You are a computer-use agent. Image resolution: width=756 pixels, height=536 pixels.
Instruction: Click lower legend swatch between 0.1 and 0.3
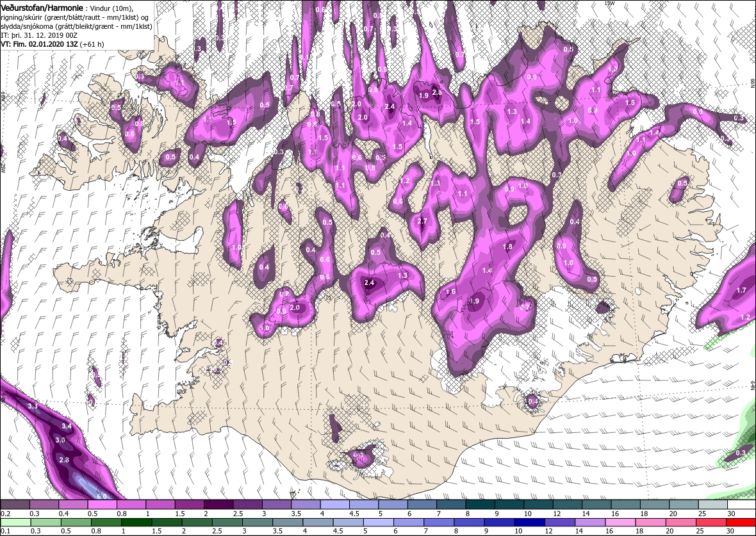pyautogui.click(x=16, y=523)
